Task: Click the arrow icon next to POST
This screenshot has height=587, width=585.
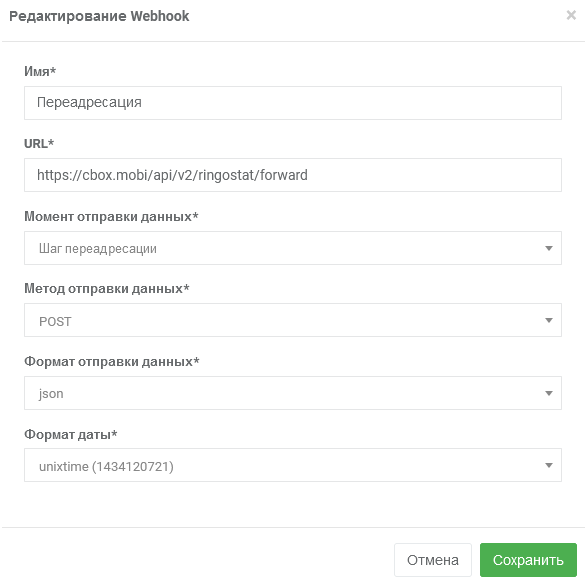Action: click(549, 320)
